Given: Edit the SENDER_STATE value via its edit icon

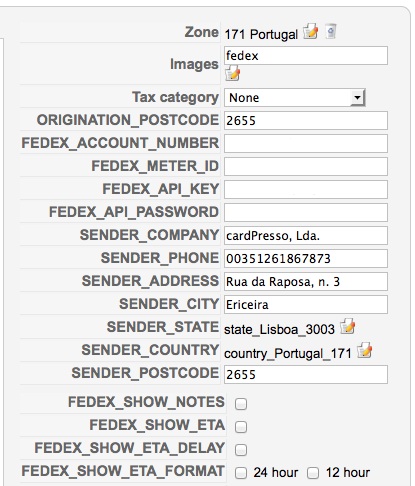Looking at the screenshot, I should click(347, 326).
